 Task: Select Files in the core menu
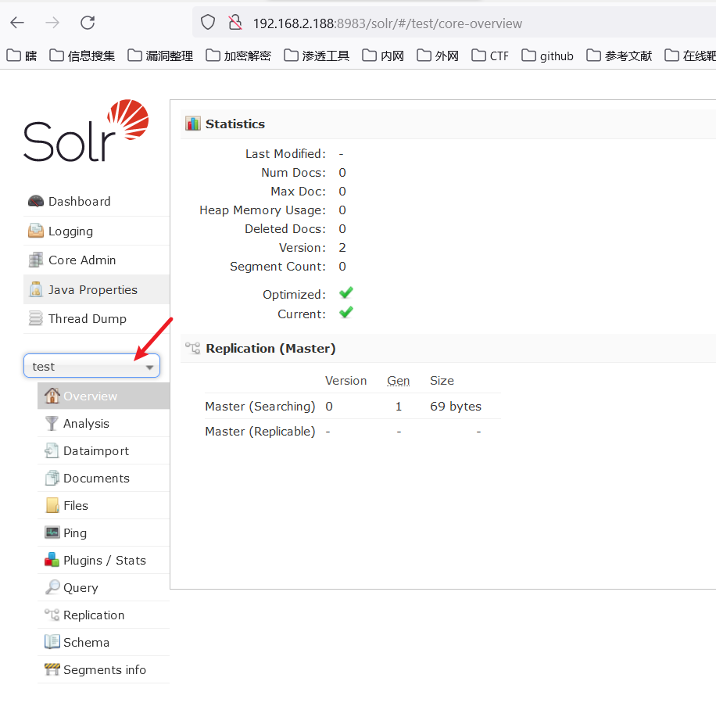[75, 505]
